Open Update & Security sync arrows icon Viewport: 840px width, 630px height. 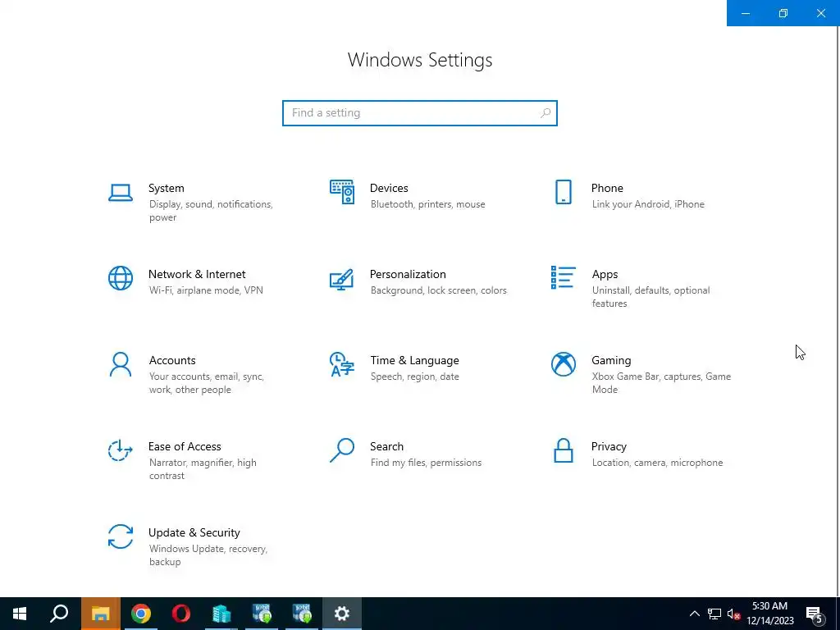121,536
